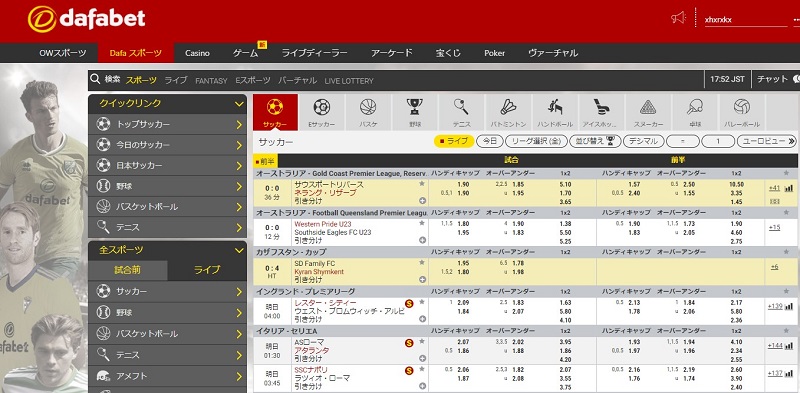Open the Casino menu tab
800x393 pixels.
tap(197, 53)
